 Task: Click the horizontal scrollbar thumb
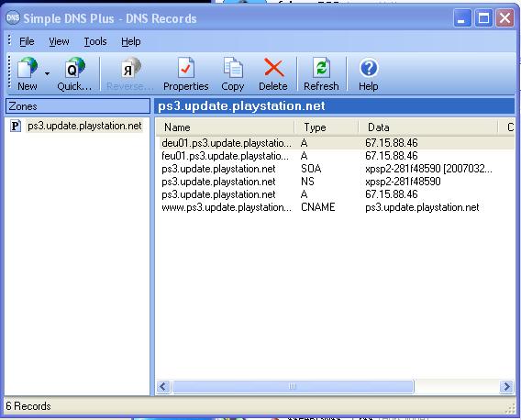[294, 386]
